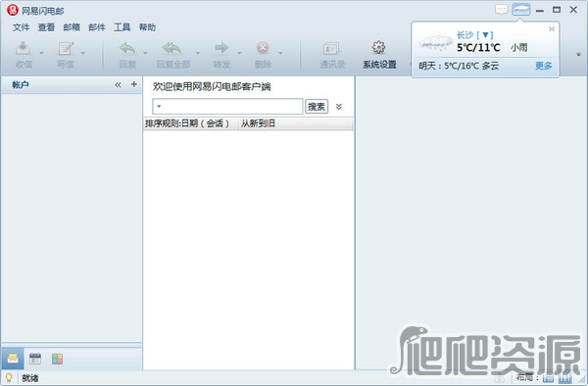Add an account with the plus icon

click(134, 84)
